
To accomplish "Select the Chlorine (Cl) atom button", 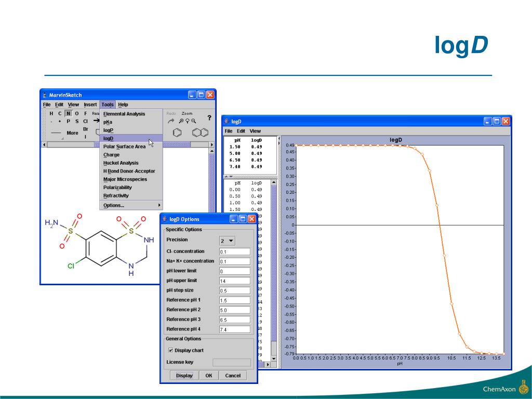I will point(86,121).
